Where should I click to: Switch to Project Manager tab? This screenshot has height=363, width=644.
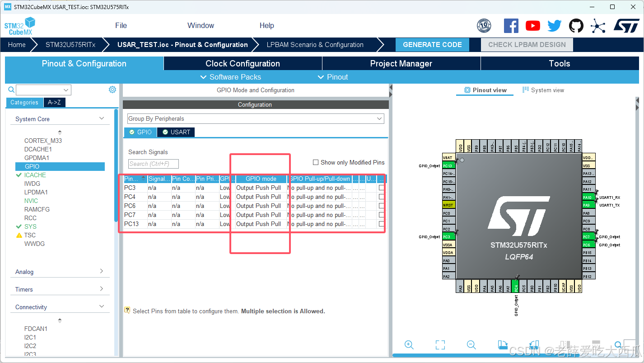pyautogui.click(x=401, y=63)
